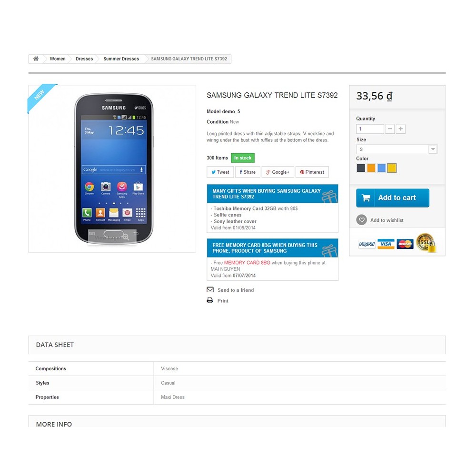Add product to cart
The image size is (476, 476).
pos(393,198)
